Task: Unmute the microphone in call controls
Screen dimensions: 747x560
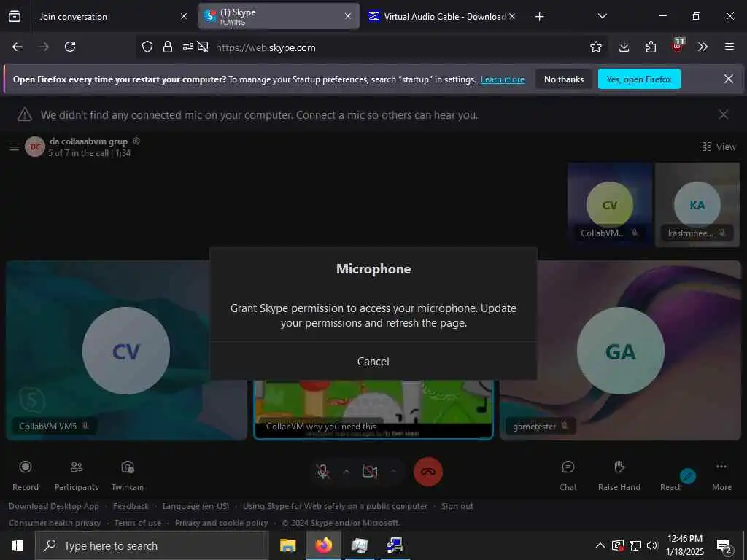Action: 323,472
